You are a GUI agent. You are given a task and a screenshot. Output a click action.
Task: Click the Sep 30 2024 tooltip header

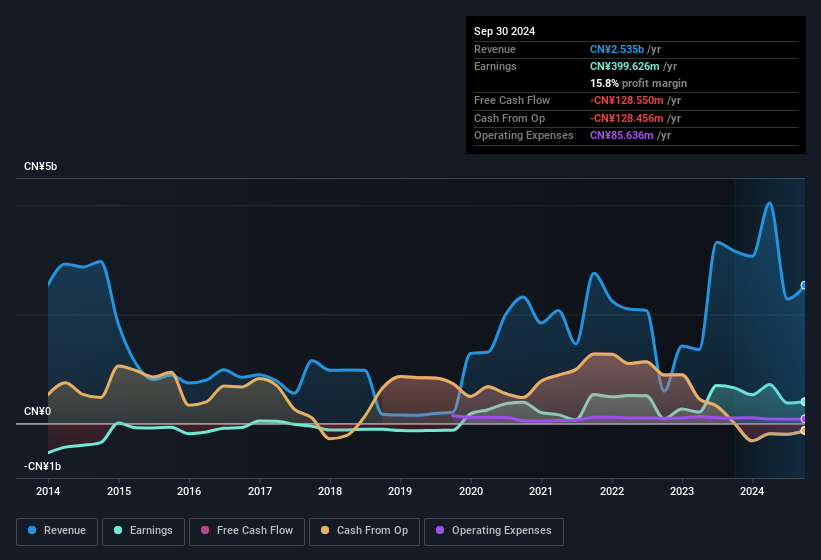pos(504,31)
